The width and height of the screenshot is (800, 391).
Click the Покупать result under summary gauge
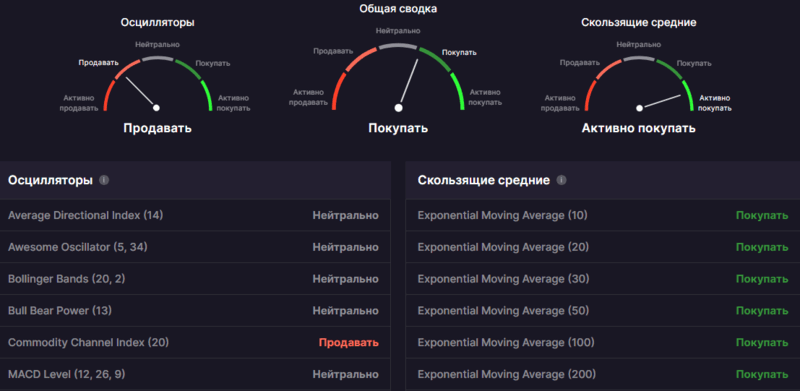398,128
